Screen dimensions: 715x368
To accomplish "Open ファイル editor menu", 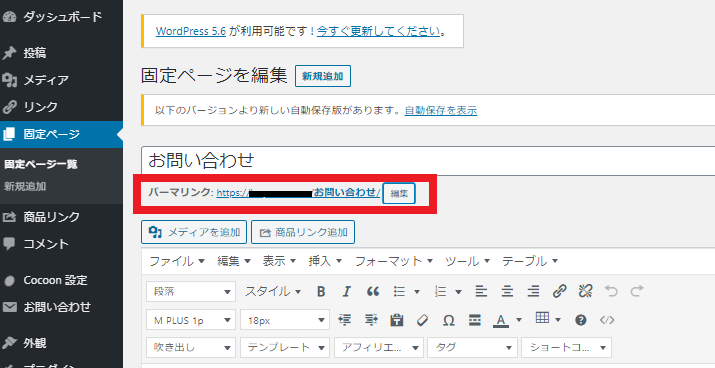I will tap(177, 261).
